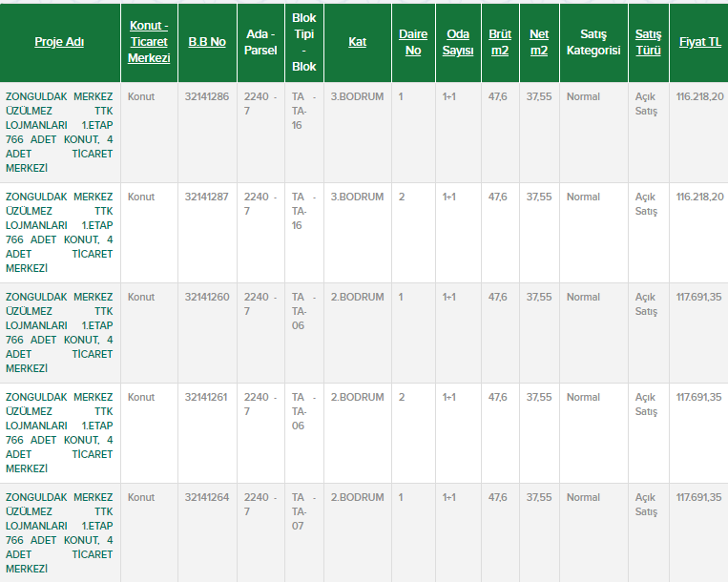
Task: Click B.B No 32141261 cell
Action: point(207,397)
